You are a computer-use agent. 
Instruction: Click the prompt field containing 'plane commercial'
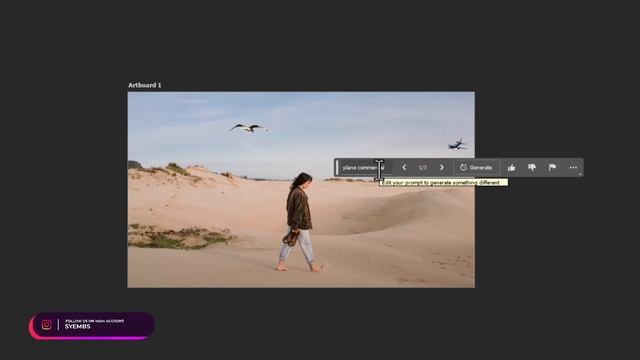click(365, 167)
